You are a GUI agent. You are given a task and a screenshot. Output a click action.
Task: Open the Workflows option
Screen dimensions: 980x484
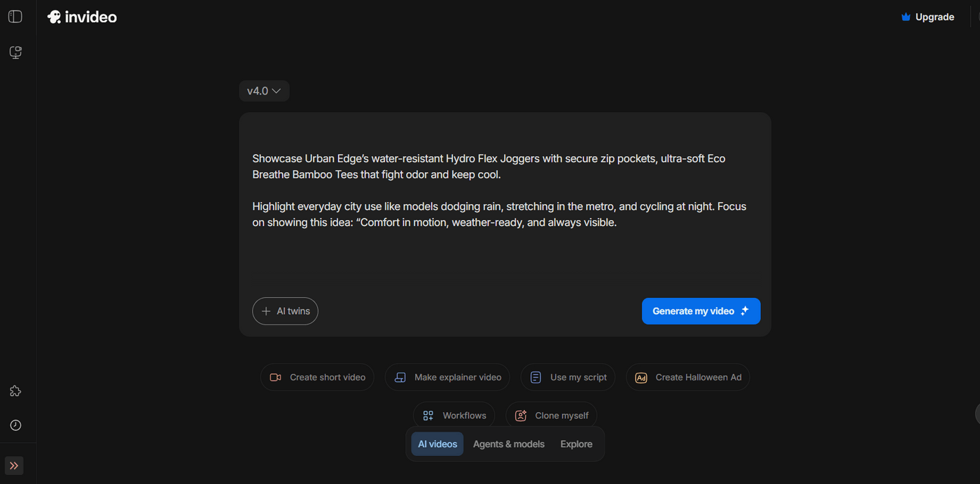coord(454,415)
